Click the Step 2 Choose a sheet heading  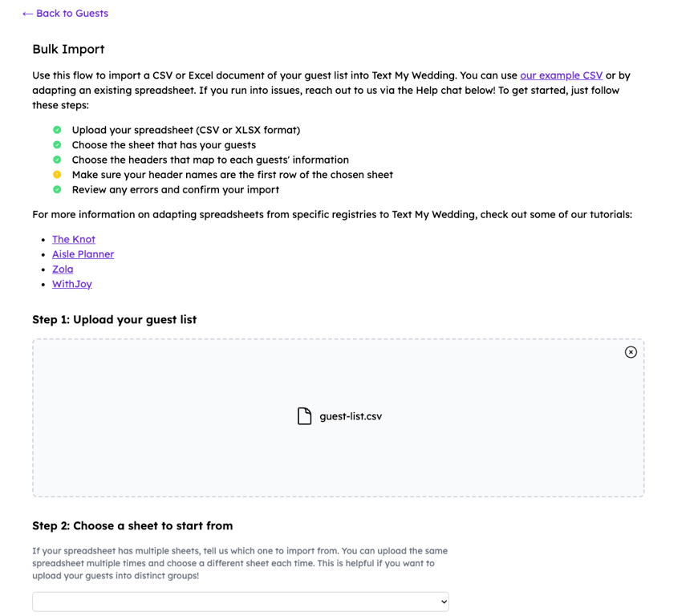[x=132, y=525]
